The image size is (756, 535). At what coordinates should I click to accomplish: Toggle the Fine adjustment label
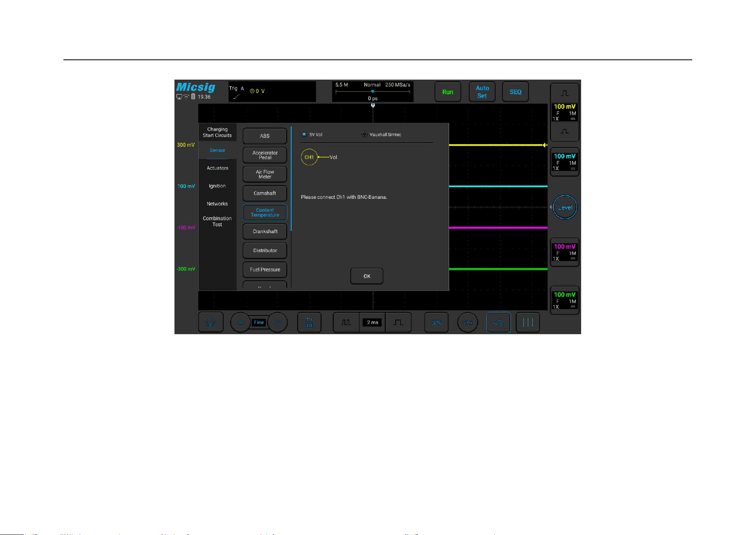pos(259,322)
